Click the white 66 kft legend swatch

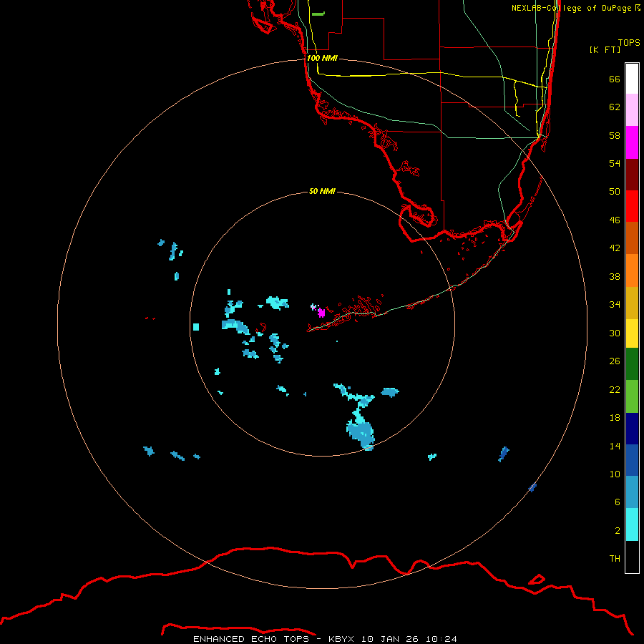tap(632, 79)
